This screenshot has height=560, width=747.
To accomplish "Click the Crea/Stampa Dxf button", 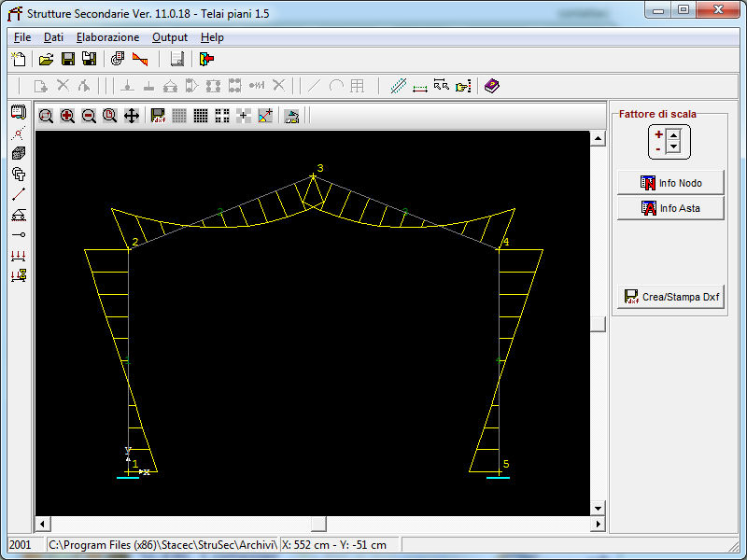I will (x=670, y=297).
